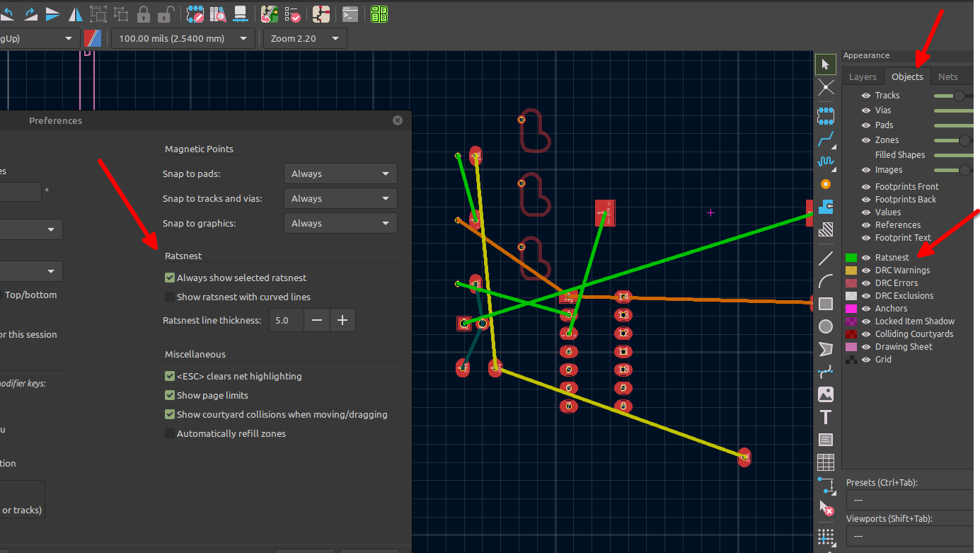Pick the Draw Circle tool
Viewport: 980px width, 553px height.
(825, 326)
